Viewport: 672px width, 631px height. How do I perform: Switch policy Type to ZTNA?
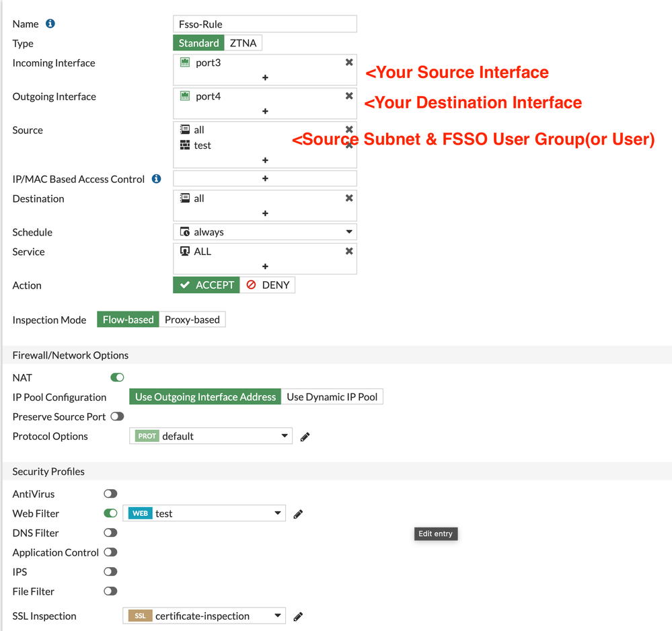tap(243, 43)
